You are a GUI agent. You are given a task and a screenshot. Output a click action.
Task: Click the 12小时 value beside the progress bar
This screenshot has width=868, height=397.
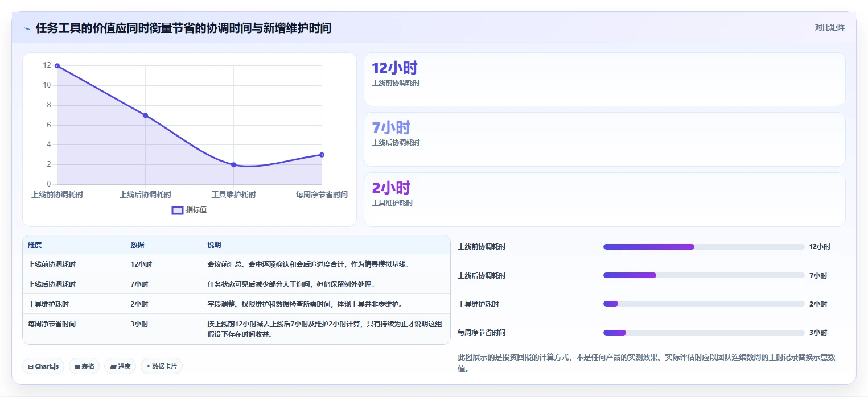[820, 247]
